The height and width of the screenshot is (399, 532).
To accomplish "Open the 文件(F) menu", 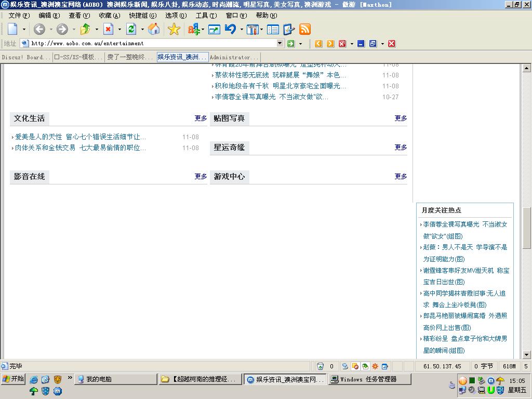I will click(x=19, y=16).
